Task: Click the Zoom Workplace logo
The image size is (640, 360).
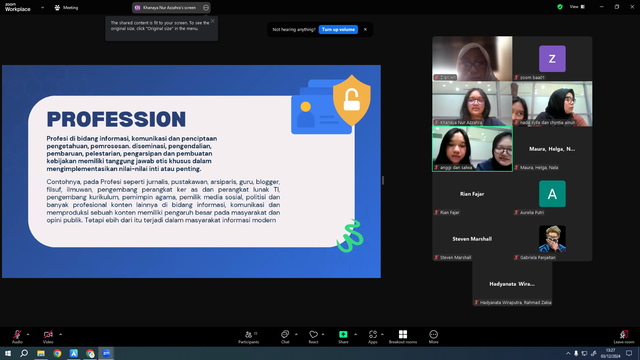Action: pos(18,7)
